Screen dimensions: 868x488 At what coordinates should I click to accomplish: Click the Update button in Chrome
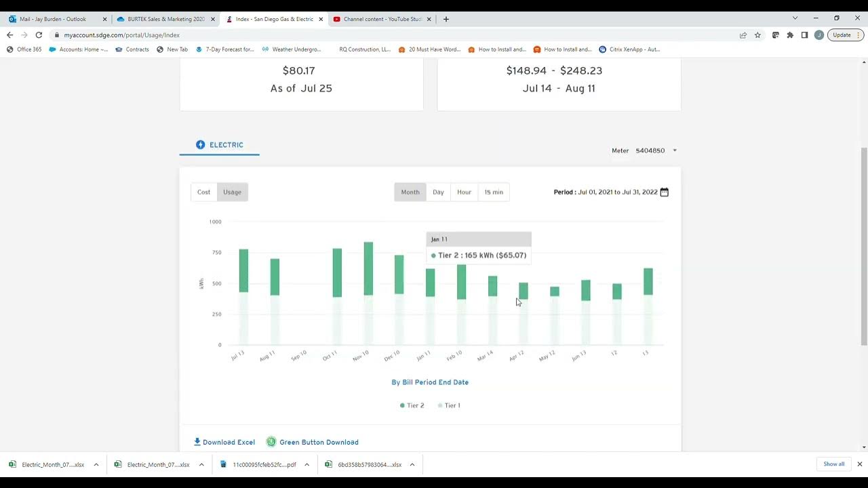(x=845, y=35)
